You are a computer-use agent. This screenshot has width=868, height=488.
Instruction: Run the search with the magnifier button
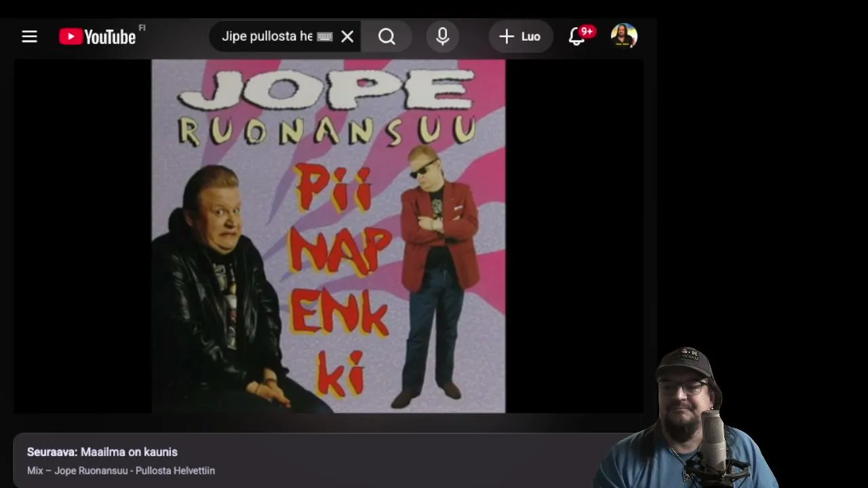387,37
